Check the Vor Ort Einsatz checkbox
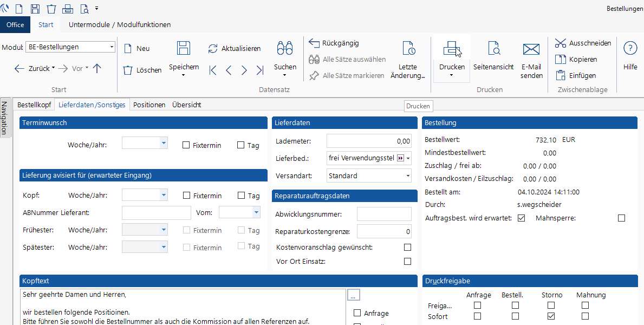 (x=407, y=262)
